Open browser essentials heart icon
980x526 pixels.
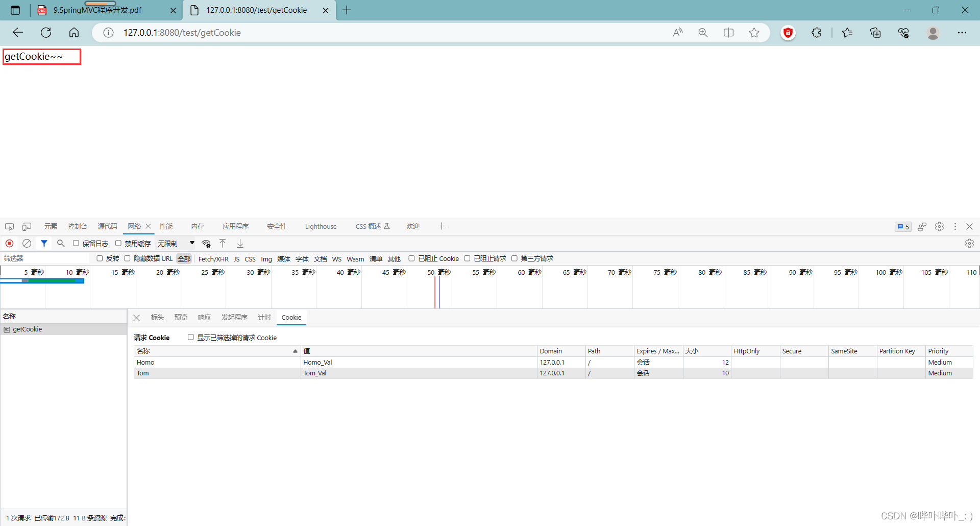click(x=903, y=33)
